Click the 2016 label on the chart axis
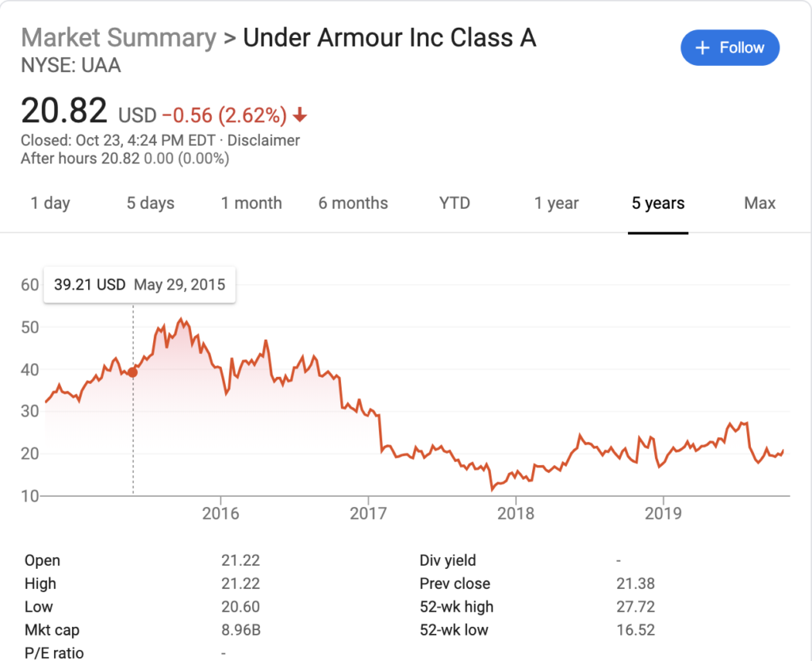The width and height of the screenshot is (812, 661). tap(220, 513)
